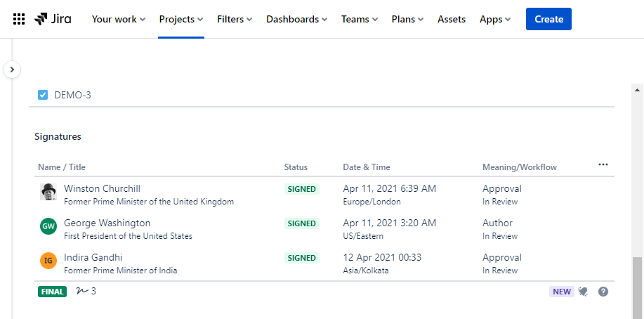
Task: Open the app switcher grid icon
Action: [x=19, y=19]
